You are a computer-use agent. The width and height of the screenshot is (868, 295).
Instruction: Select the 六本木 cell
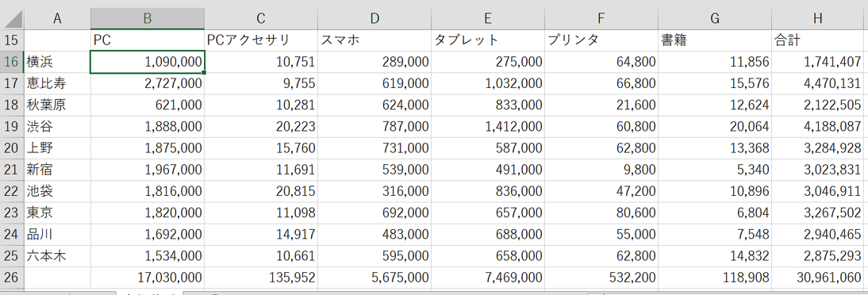57,255
